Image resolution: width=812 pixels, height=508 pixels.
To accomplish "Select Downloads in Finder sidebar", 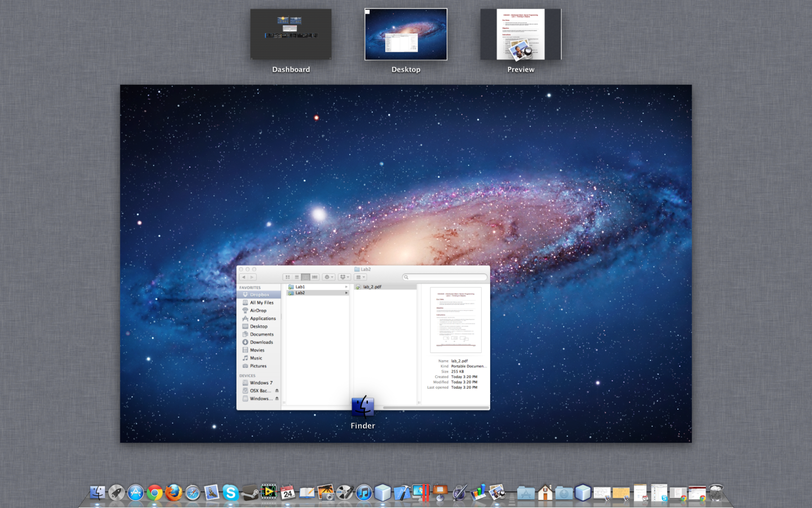I will (x=259, y=342).
